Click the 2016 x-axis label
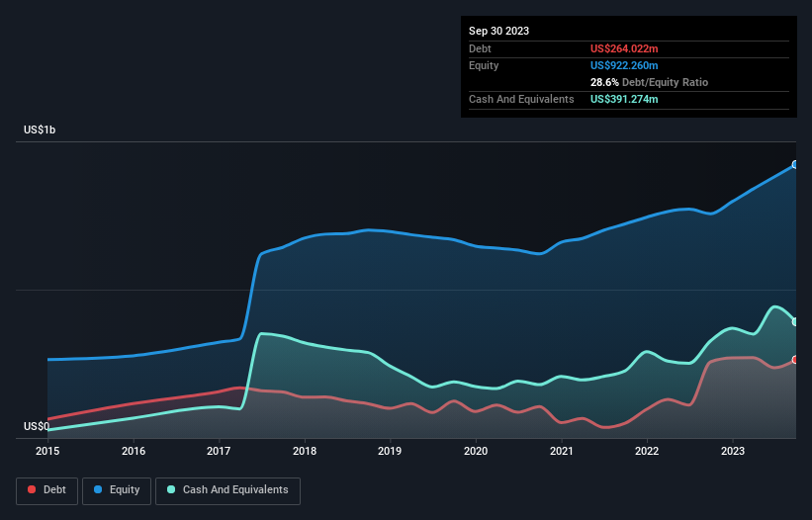Viewport: 812px width, 520px height. pos(134,451)
